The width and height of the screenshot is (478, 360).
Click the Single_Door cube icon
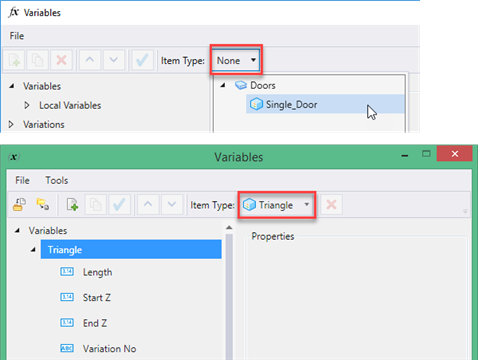[x=256, y=104]
